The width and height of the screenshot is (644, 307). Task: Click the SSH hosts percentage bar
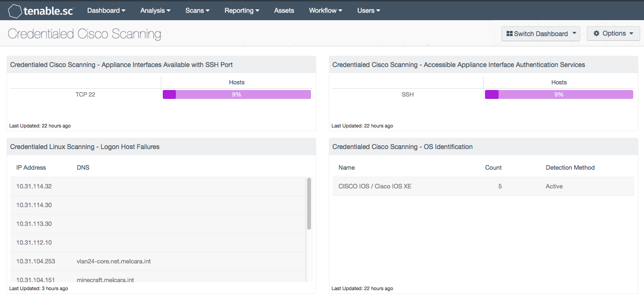[x=559, y=95]
